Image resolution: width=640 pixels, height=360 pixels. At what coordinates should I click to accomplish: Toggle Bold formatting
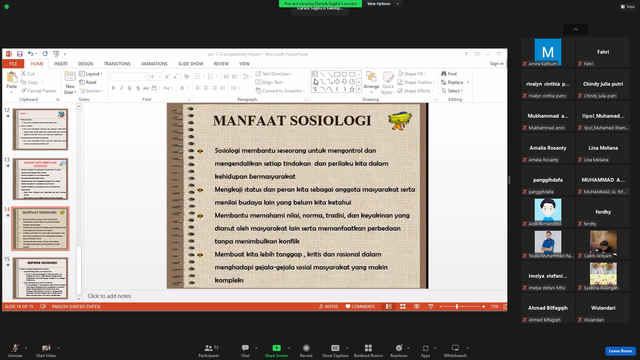point(113,88)
